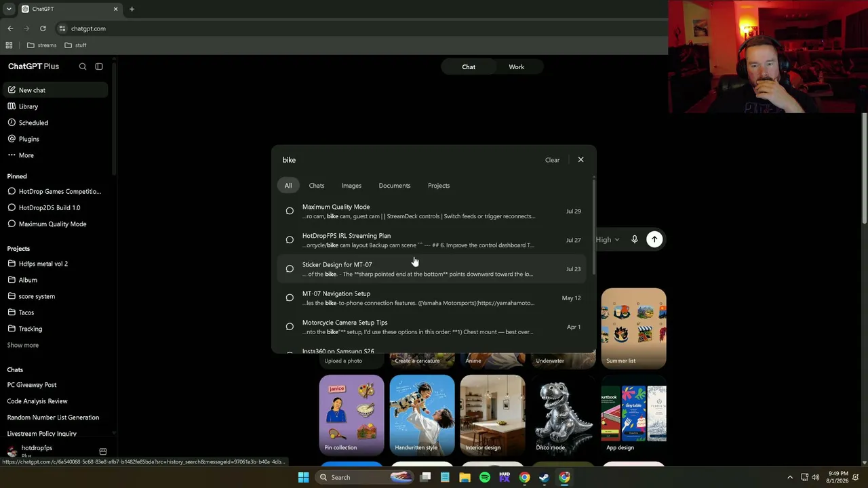This screenshot has width=868, height=488.
Task: Open Motorcycle Camera Setup Tips result
Action: point(433,327)
